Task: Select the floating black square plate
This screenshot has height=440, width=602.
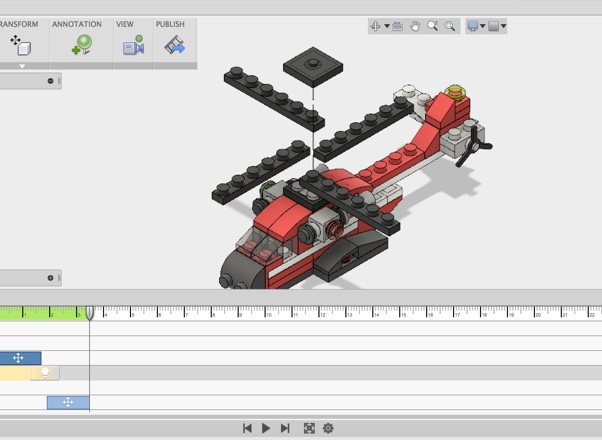Action: [x=313, y=67]
